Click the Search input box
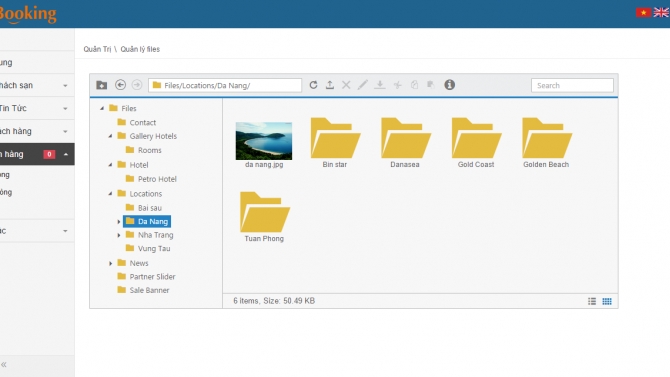670x377 pixels. [x=572, y=85]
